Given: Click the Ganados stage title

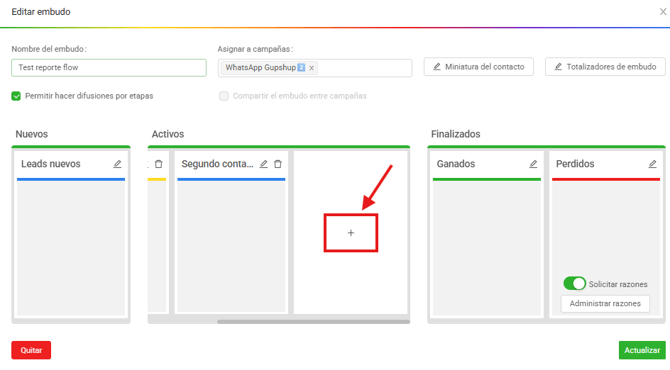Looking at the screenshot, I should point(456,164).
